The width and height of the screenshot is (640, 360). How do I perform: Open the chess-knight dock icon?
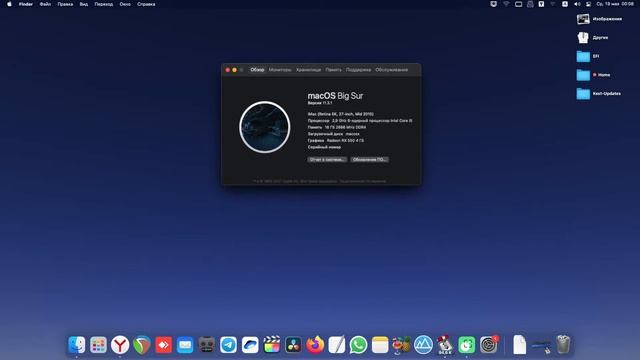point(445,345)
